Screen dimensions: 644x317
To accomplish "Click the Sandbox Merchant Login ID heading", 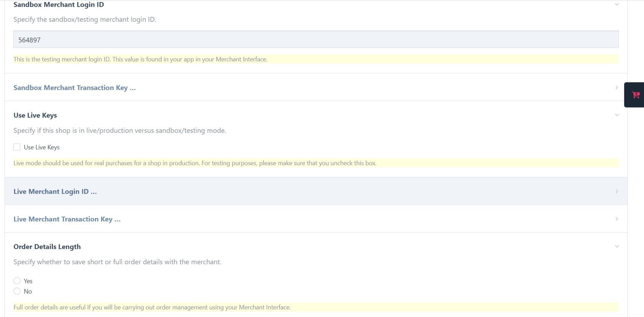I will pos(59,4).
